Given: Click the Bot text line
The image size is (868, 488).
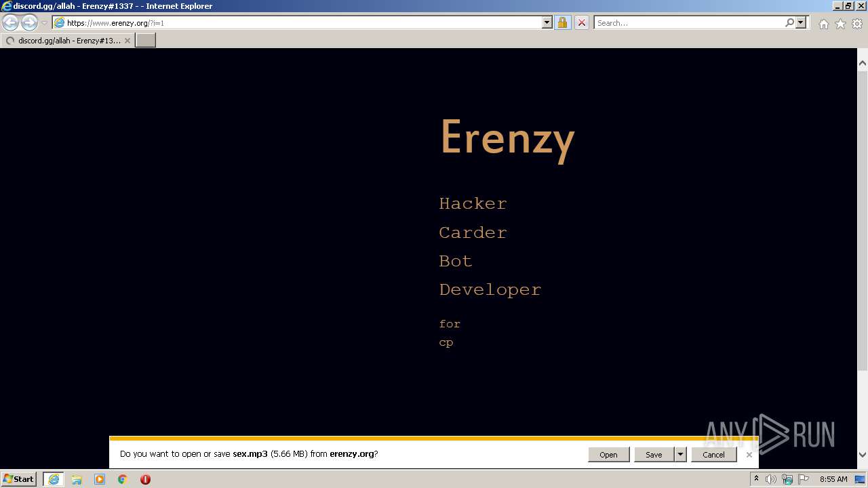Looking at the screenshot, I should click(456, 261).
